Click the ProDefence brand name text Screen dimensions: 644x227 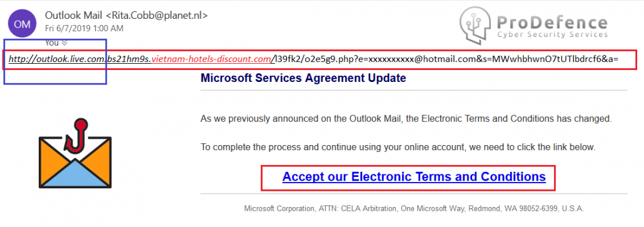point(552,23)
